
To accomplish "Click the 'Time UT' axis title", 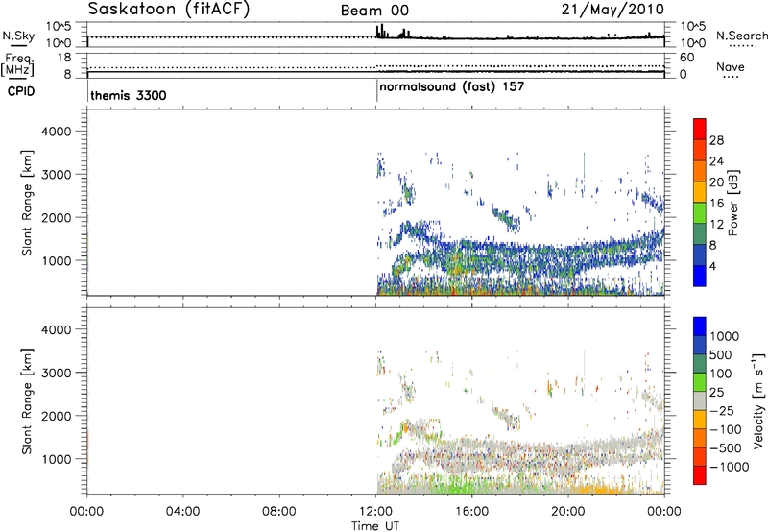I will (375, 526).
